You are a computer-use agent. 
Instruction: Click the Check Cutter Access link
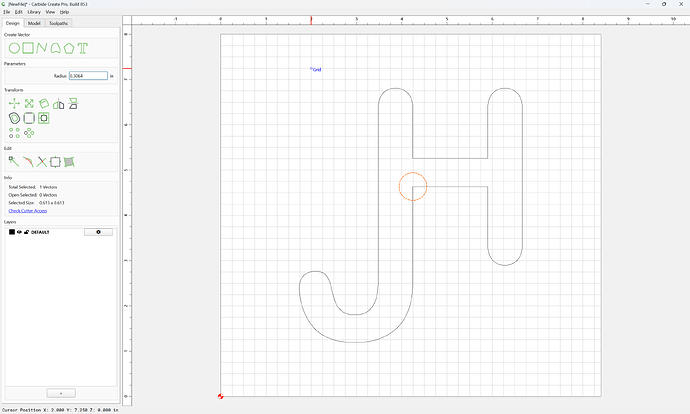tap(28, 211)
